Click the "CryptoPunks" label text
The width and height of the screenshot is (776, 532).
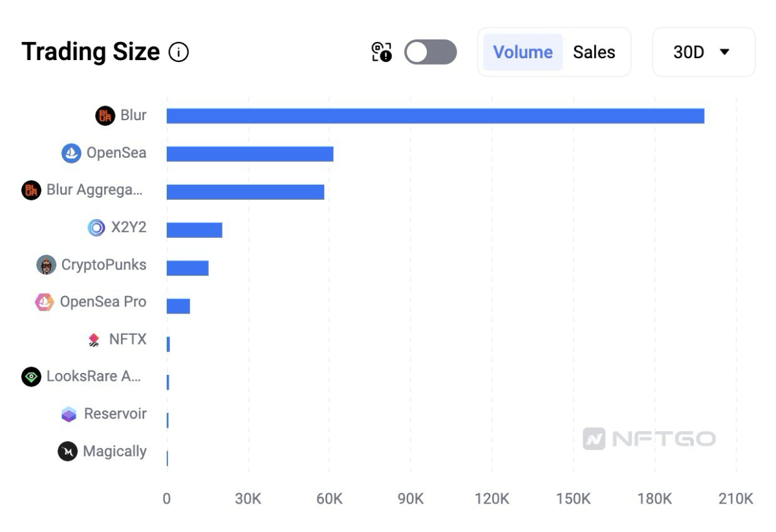(x=103, y=265)
